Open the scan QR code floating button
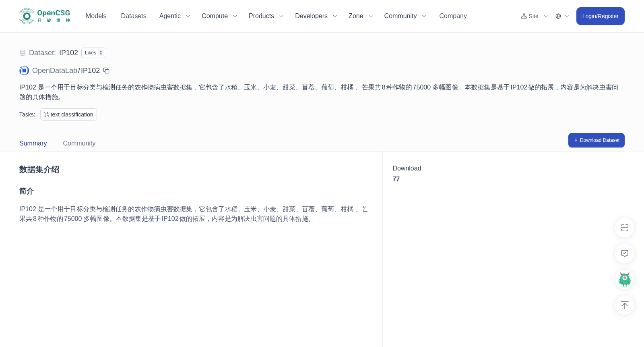 [x=625, y=228]
